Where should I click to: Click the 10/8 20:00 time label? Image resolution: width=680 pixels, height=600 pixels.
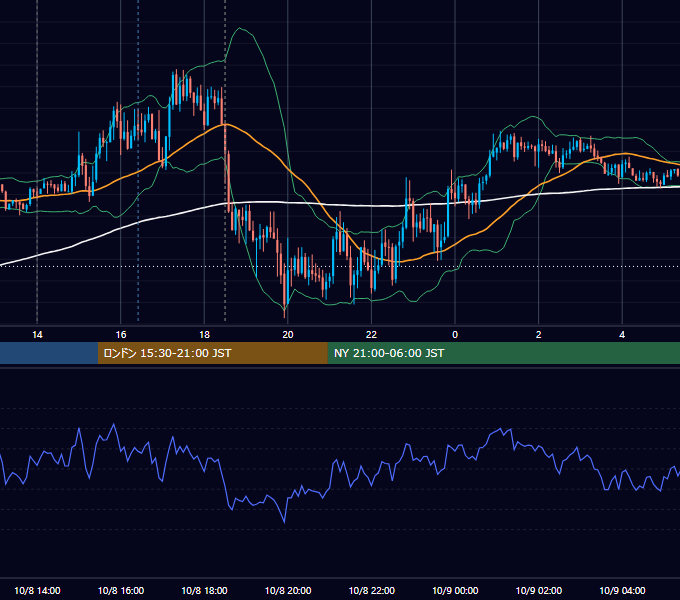click(288, 590)
